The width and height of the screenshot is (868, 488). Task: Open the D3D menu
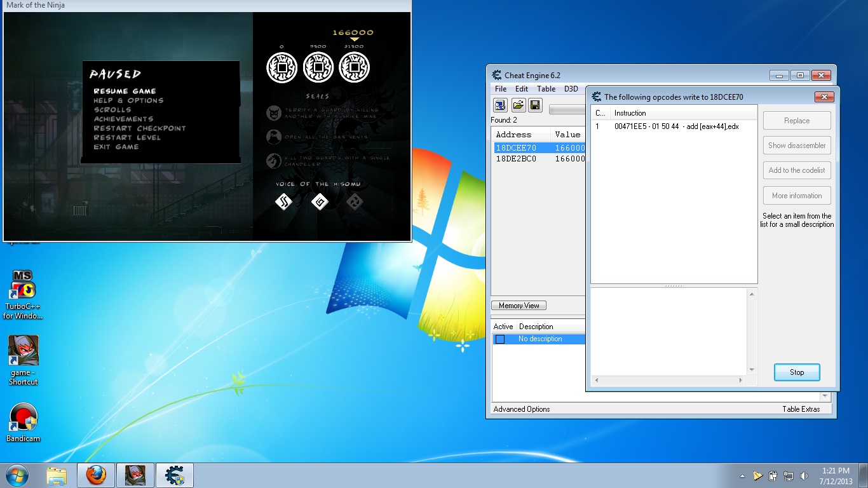coord(571,89)
